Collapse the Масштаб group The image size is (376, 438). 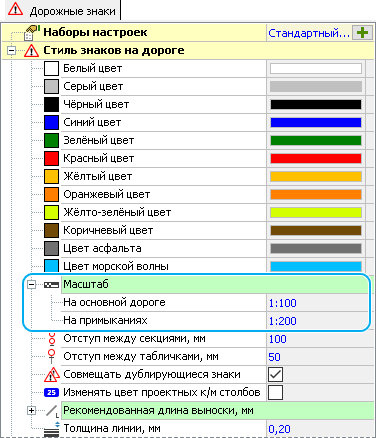(32, 285)
